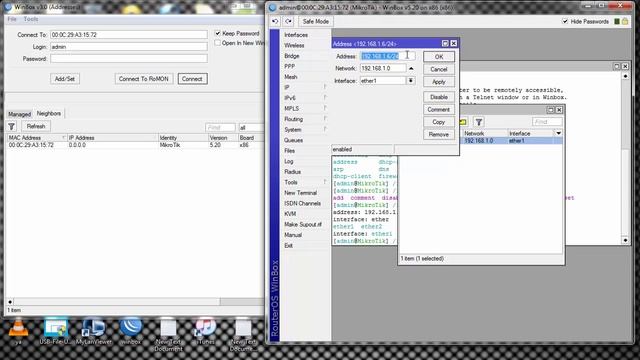Select the 192.168.1.0 ether1 address row
The height and width of the screenshot is (360, 640).
coord(512,140)
